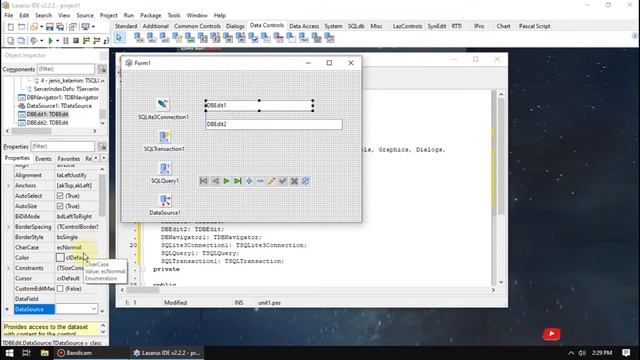Select DBEdit2: TDBEdit in component tree
This screenshot has height=360, width=640.
43,122
